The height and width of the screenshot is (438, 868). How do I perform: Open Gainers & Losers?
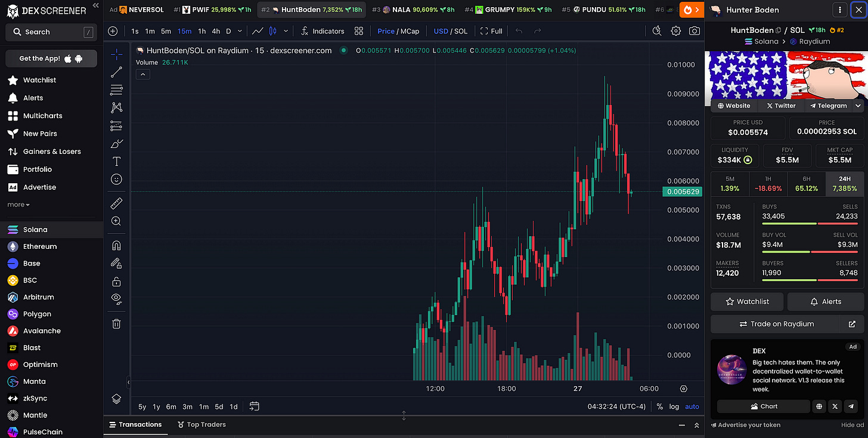coord(51,152)
